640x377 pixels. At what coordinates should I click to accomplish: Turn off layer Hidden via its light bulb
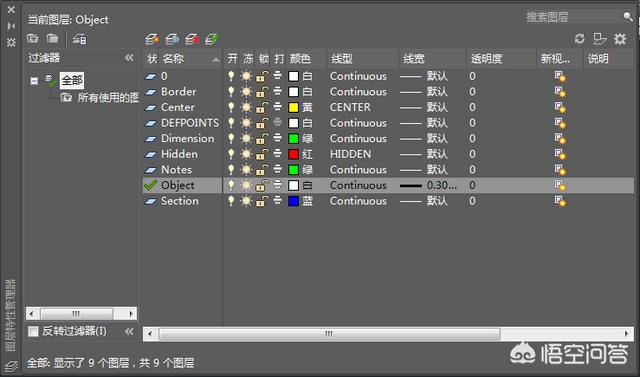231,154
